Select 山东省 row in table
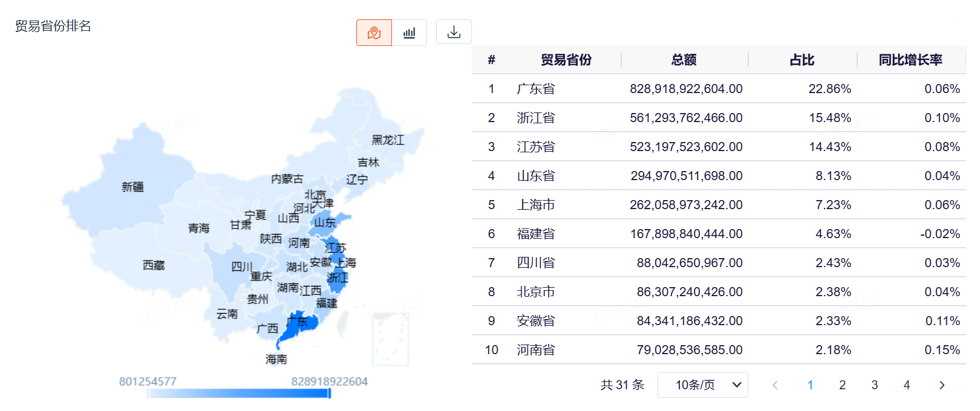This screenshot has width=980, height=411. (719, 176)
